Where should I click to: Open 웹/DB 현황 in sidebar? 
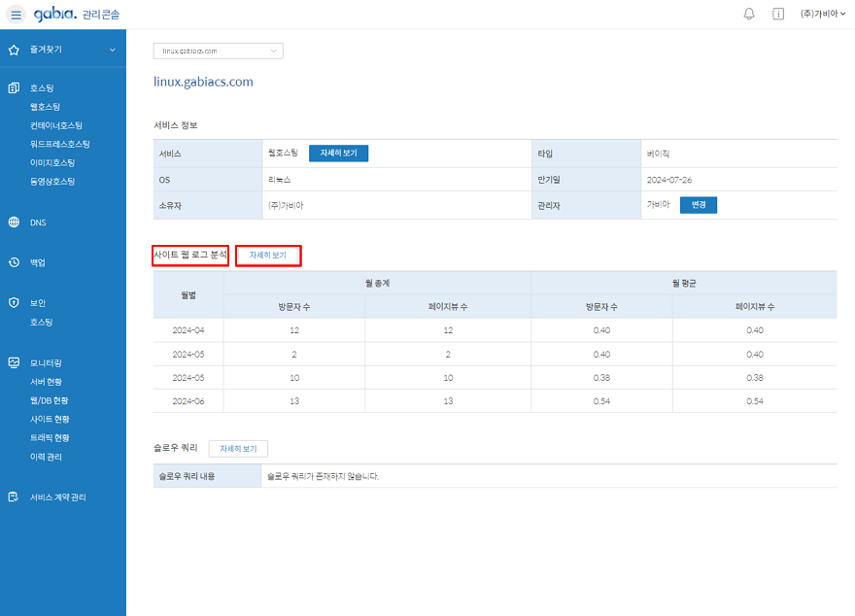50,400
